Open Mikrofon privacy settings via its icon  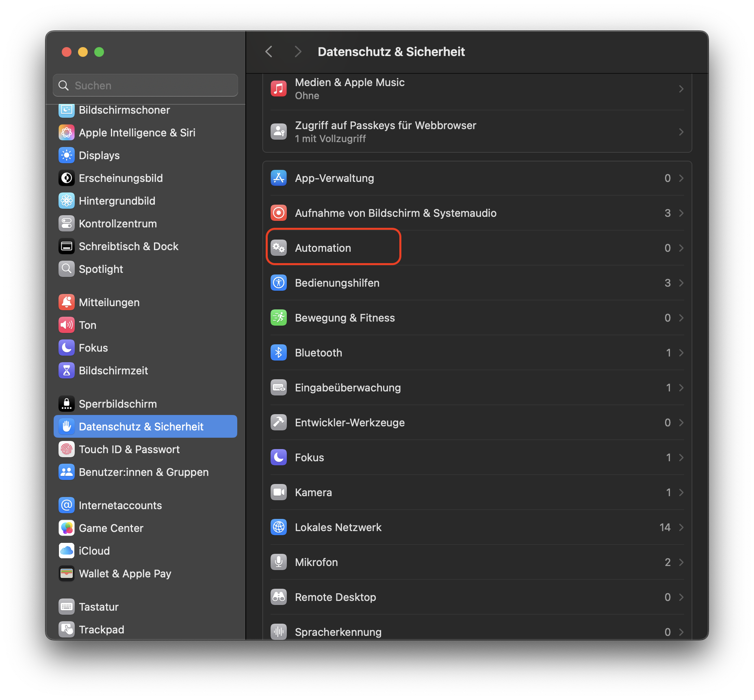[x=279, y=562]
